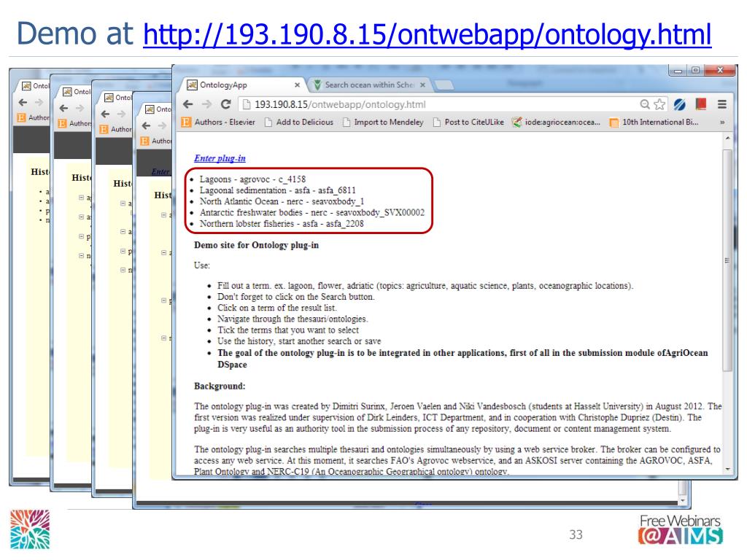Collapse the 'n' node in third background window
Image resolution: width=747 pixels, height=560 pixels.
click(123, 270)
